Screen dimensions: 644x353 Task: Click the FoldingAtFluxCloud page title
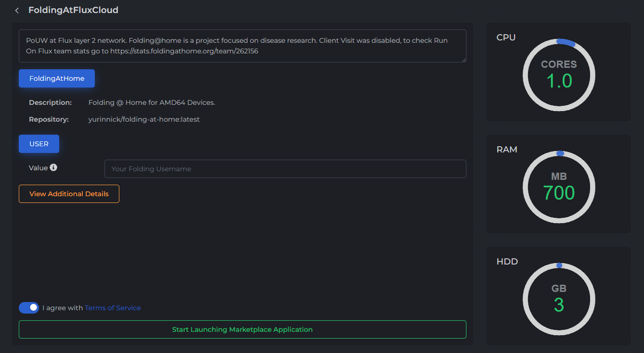click(73, 10)
